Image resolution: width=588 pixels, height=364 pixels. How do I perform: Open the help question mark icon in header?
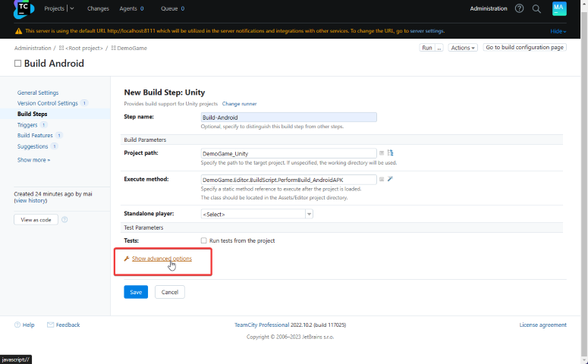(x=520, y=8)
